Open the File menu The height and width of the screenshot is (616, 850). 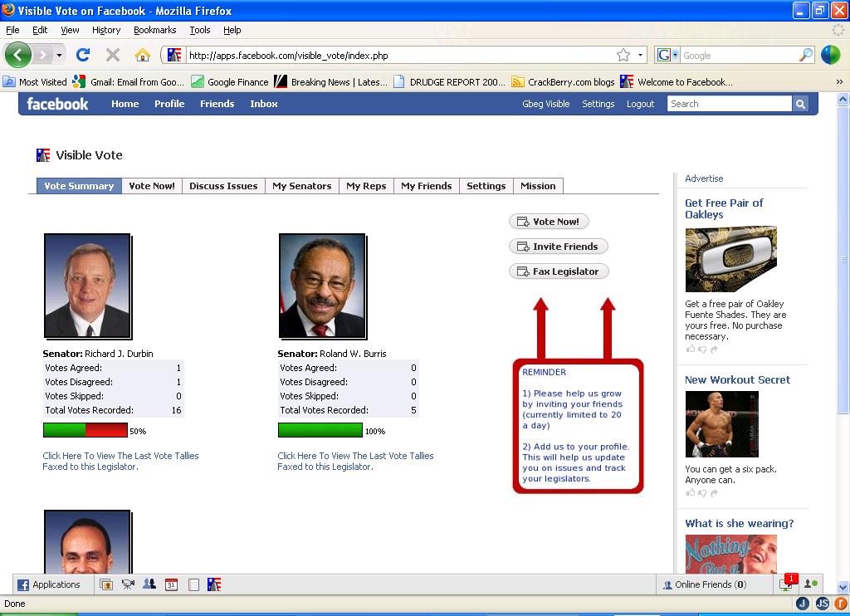coord(12,30)
